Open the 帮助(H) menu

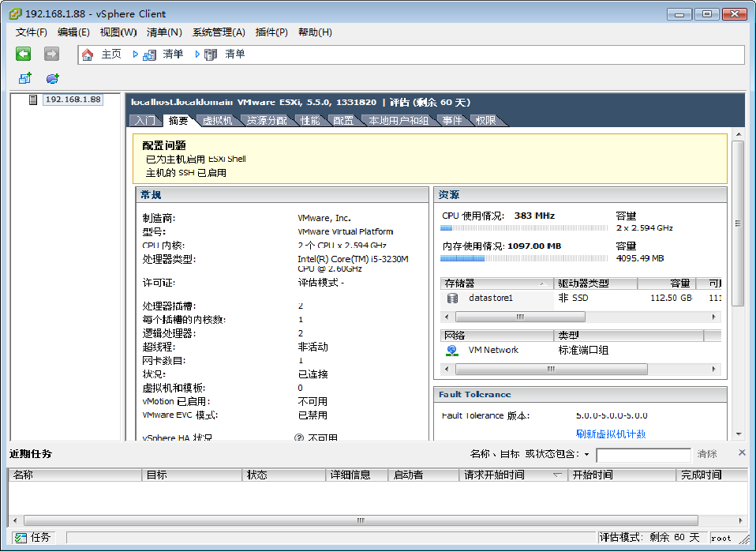315,32
